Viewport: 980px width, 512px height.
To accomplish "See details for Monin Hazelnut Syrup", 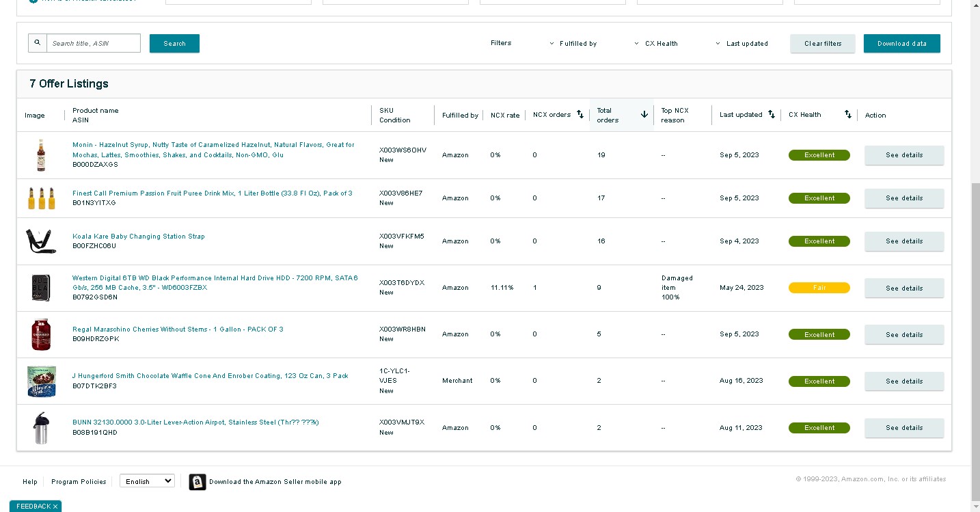I will 904,155.
